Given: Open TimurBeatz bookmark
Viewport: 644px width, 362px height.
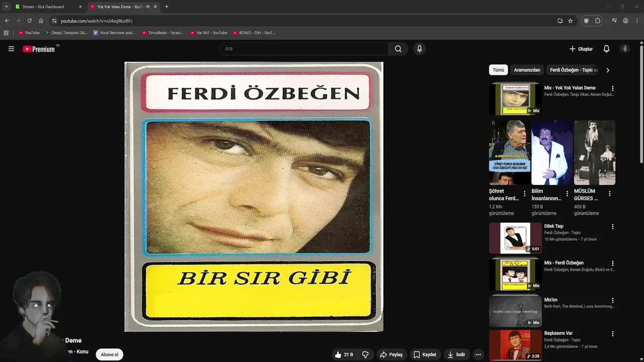Looking at the screenshot, I should pos(163,33).
